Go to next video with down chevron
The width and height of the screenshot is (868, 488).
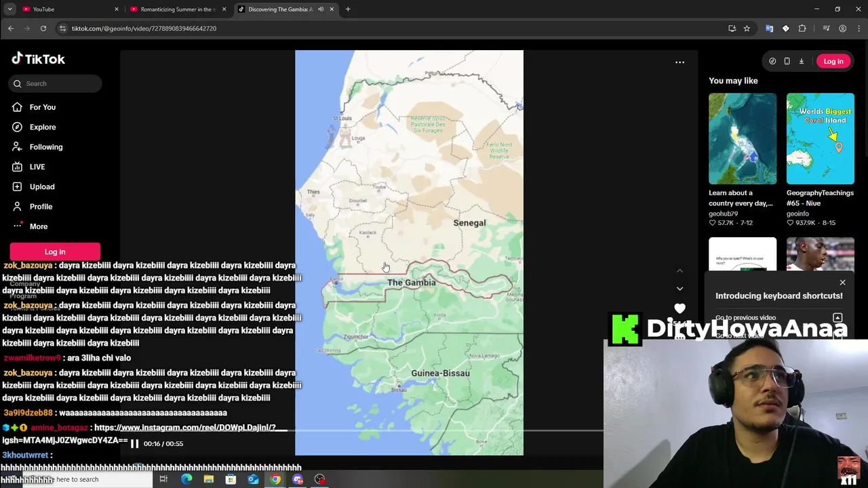[679, 289]
